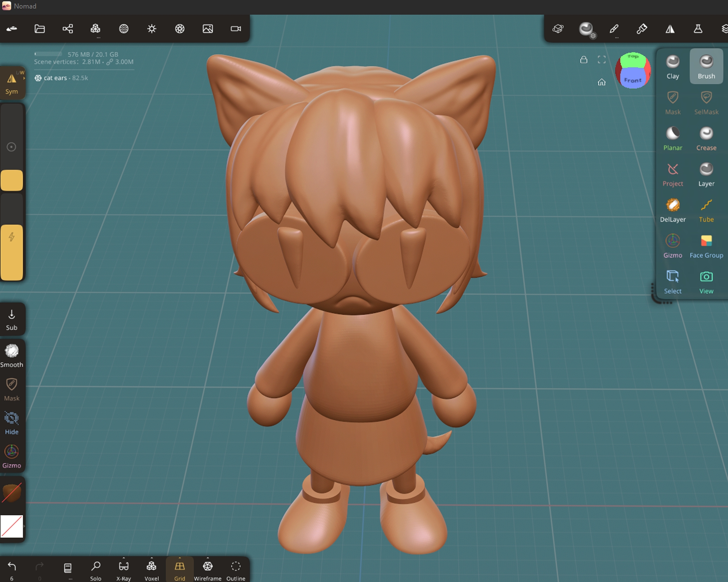Click the Smooth shortcut on left sidebar
The width and height of the screenshot is (728, 582).
(12, 355)
